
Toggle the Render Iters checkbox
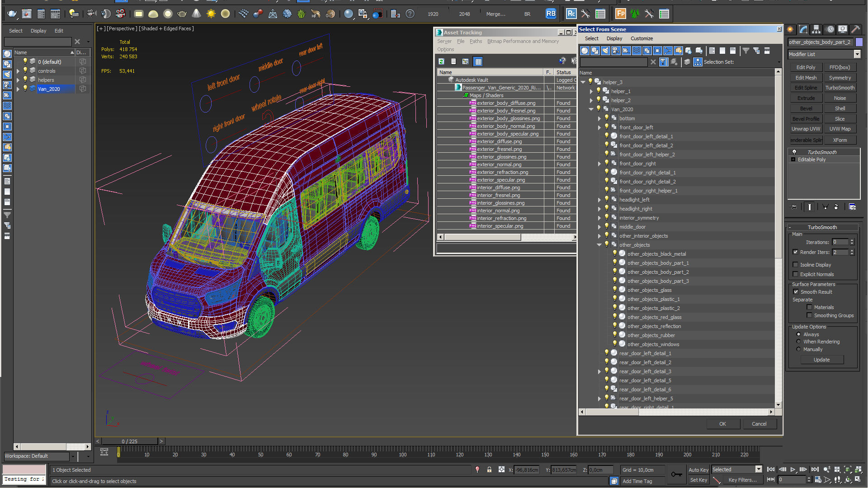point(795,252)
